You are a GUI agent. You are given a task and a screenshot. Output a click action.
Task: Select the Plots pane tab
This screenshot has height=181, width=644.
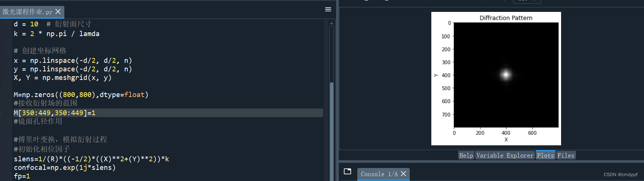(x=545, y=155)
